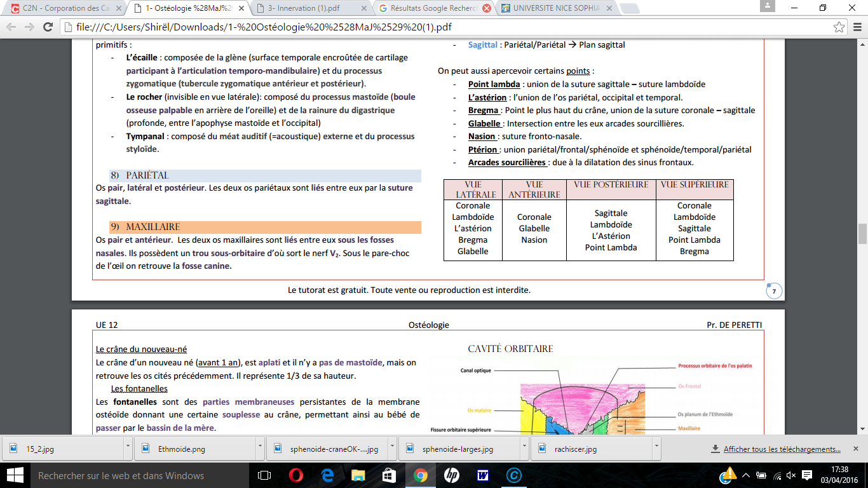Expand dropdown arrow for 15_2.jpg download
The width and height of the screenshot is (868, 488).
(128, 449)
